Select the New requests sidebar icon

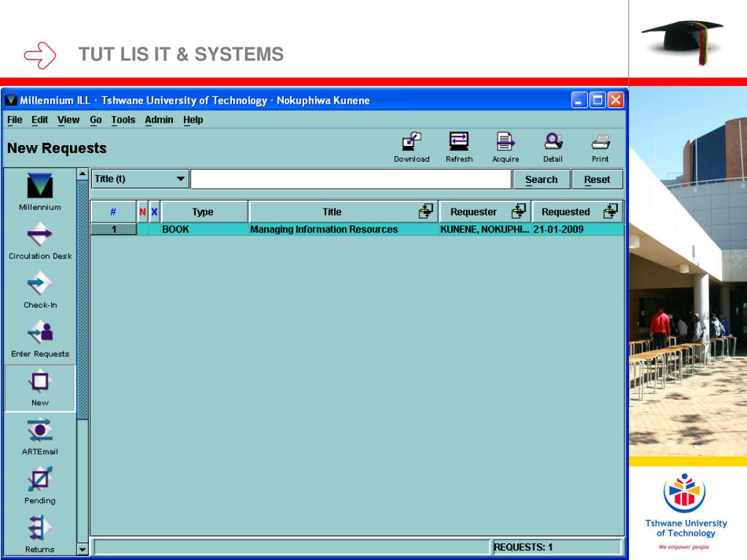coord(40,388)
